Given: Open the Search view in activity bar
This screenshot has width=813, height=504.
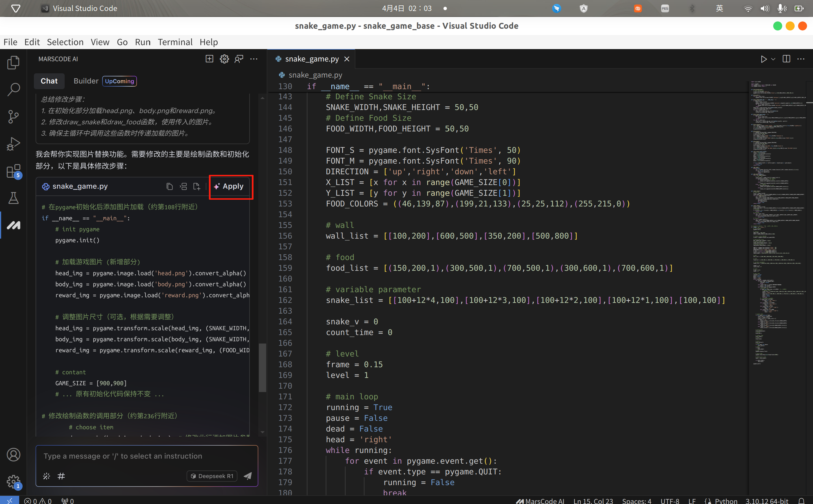Looking at the screenshot, I should tap(13, 89).
